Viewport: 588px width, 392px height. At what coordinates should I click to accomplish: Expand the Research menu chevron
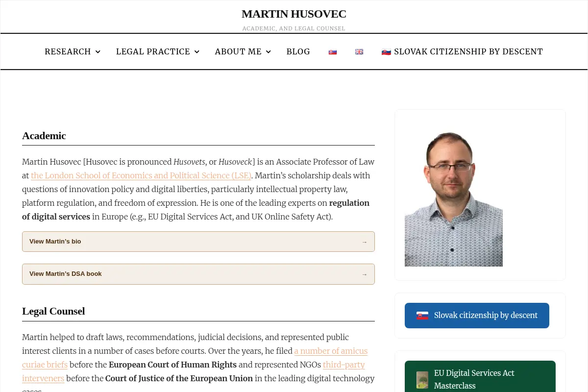click(x=98, y=52)
